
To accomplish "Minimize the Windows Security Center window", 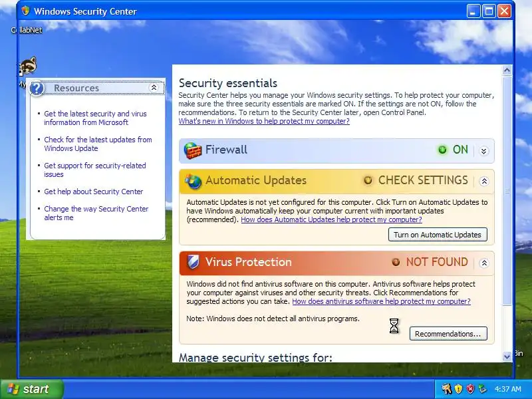I will point(473,11).
